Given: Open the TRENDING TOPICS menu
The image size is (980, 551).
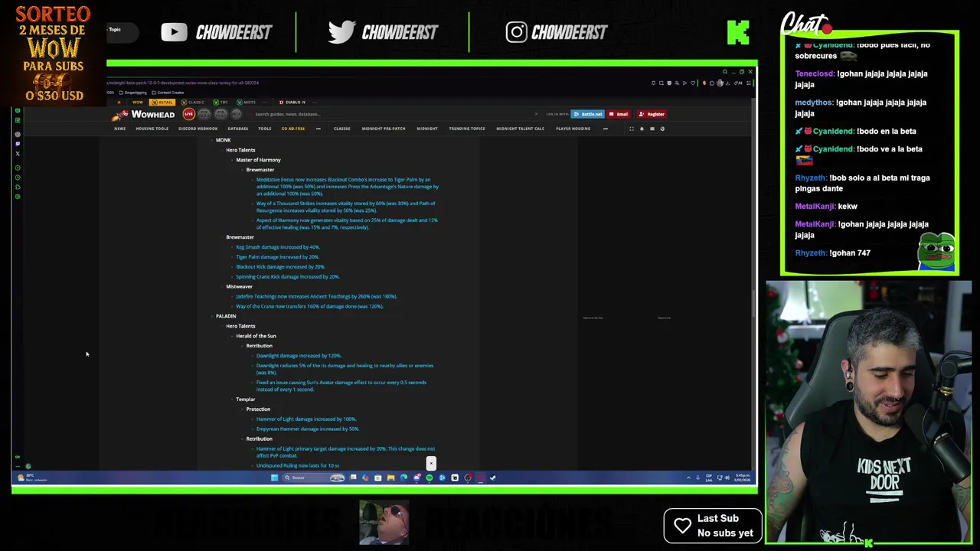Looking at the screenshot, I should pyautogui.click(x=467, y=129).
